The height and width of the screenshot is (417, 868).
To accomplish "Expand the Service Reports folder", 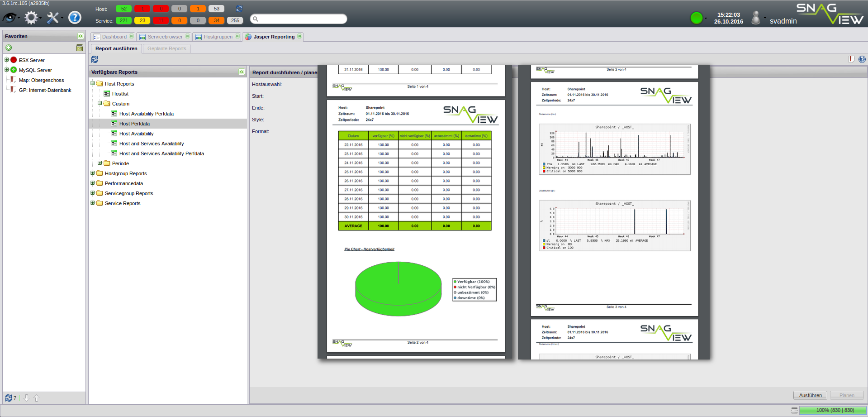I will [x=92, y=203].
